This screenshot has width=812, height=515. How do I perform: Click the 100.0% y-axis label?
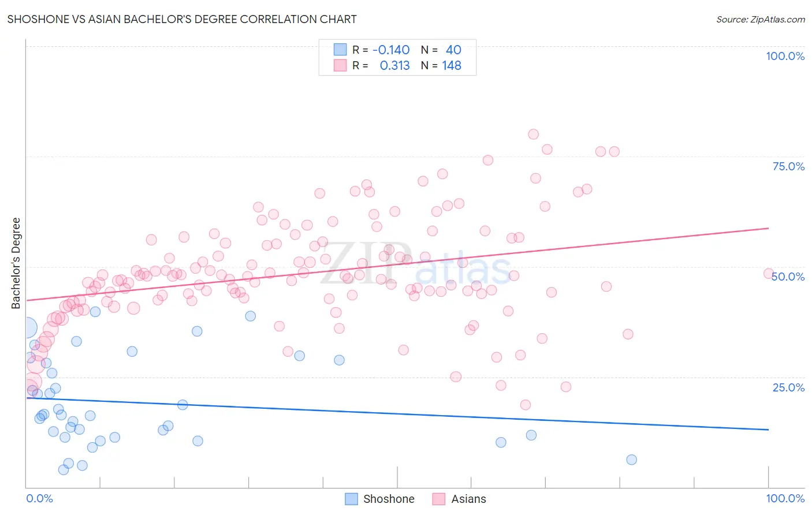(x=785, y=56)
